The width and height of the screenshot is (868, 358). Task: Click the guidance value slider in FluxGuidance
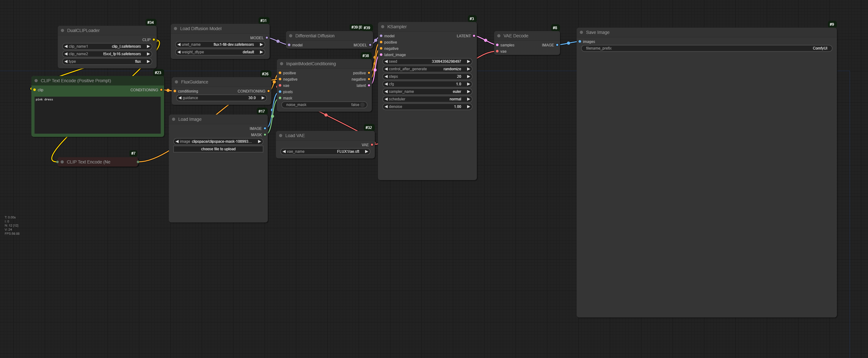(221, 98)
